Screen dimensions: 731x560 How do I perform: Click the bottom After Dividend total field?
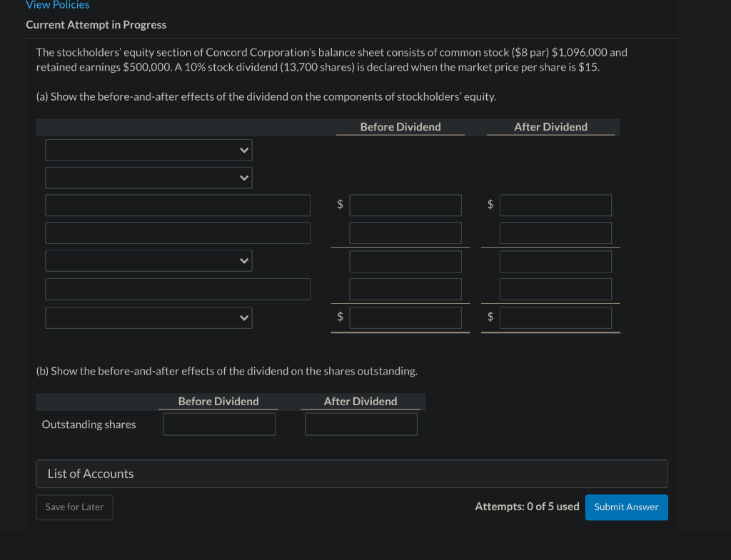[x=555, y=317]
